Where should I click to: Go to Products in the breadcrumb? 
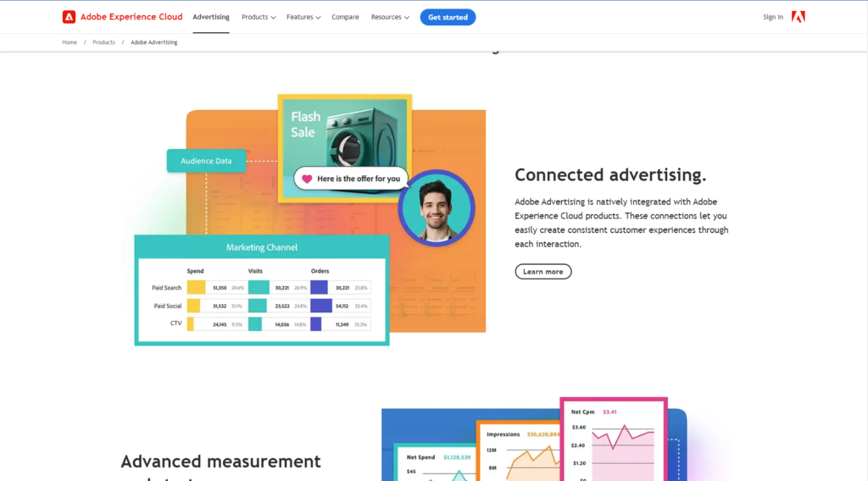tap(103, 42)
